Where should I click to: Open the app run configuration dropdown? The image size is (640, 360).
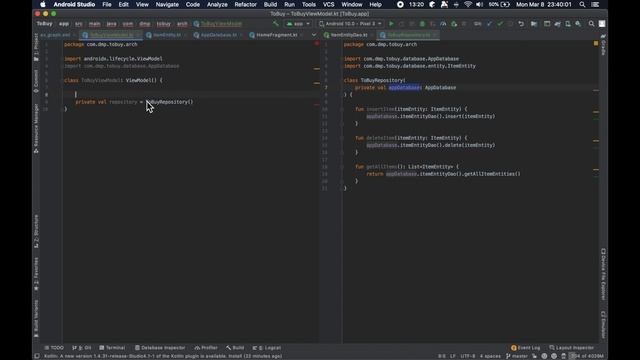click(298, 24)
